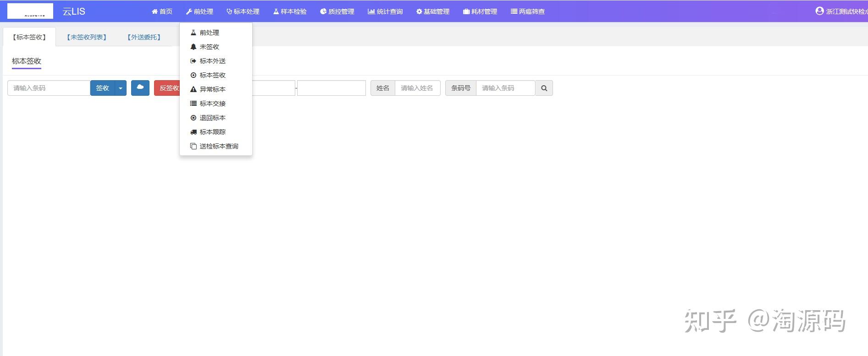Click the pie chart icon beside 质控管理
Viewport: 868px width, 356px height.
click(x=323, y=11)
